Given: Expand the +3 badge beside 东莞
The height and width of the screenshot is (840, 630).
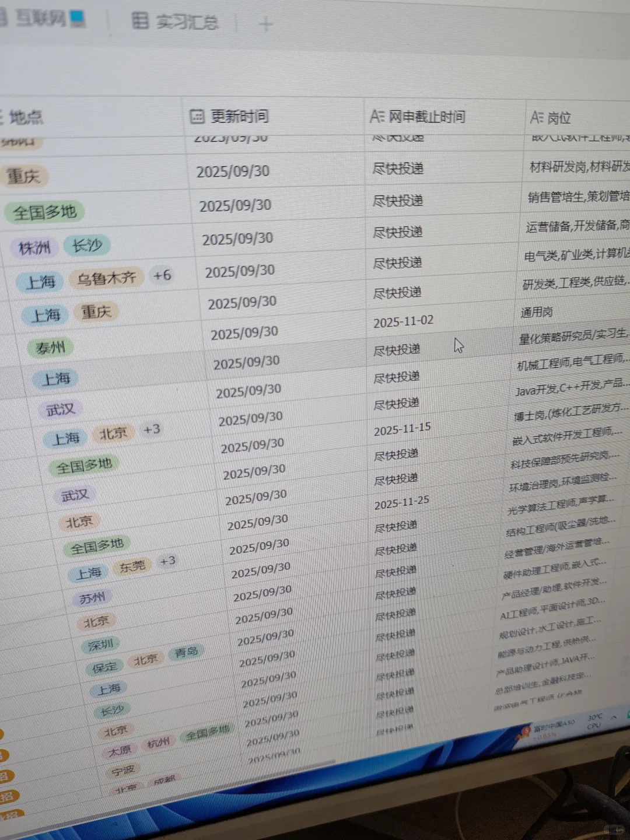Looking at the screenshot, I should coord(167,561).
